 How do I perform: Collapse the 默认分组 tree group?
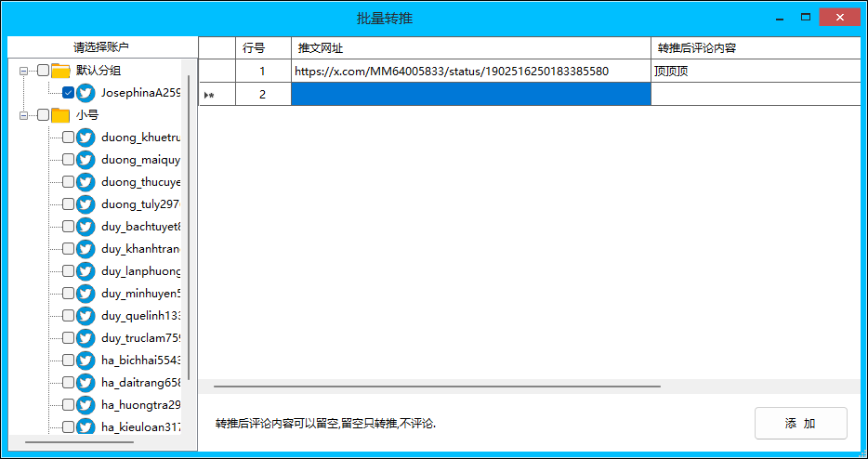[24, 71]
